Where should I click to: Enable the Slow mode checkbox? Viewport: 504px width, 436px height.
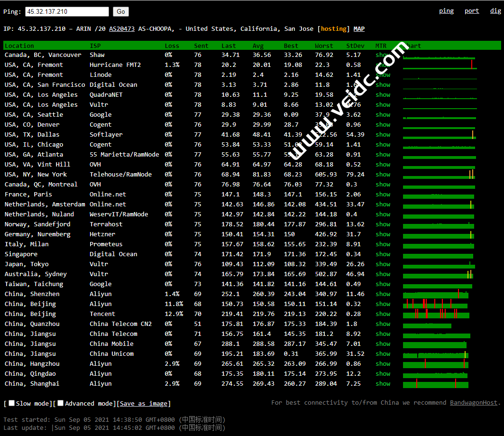pyautogui.click(x=12, y=403)
